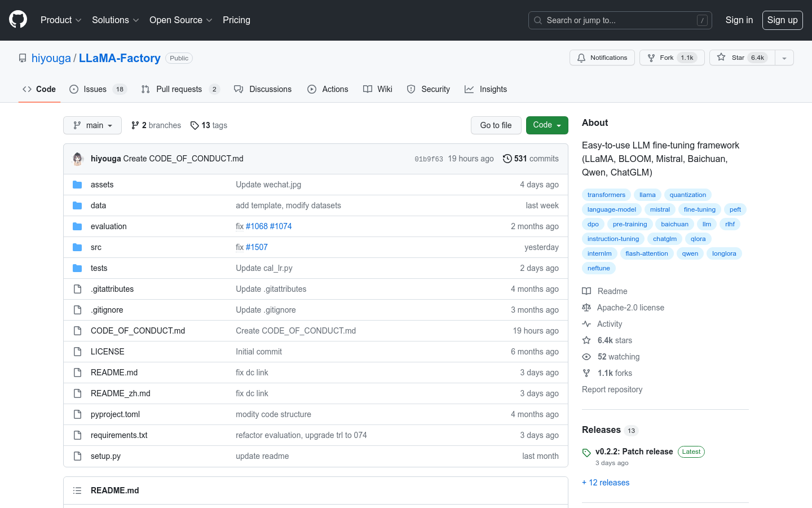Click the requirements.txt file icon
This screenshot has height=508, width=812.
(77, 435)
